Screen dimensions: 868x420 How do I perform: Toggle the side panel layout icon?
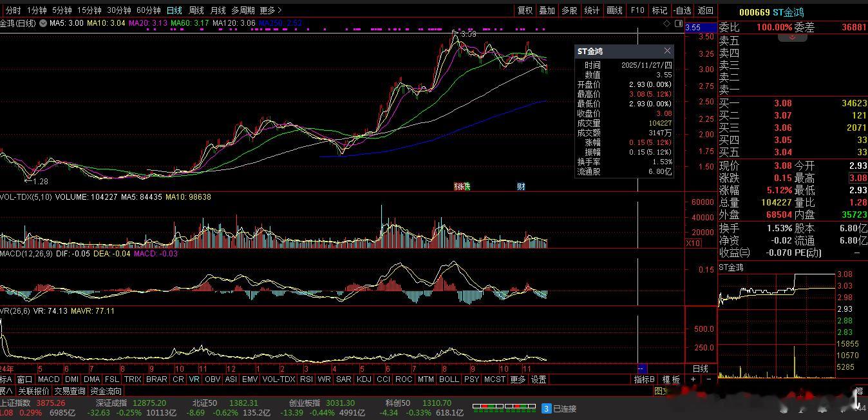coord(678,23)
